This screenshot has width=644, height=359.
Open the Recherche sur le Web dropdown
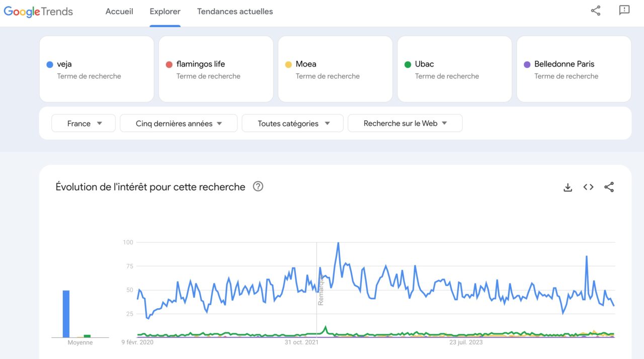pos(405,123)
